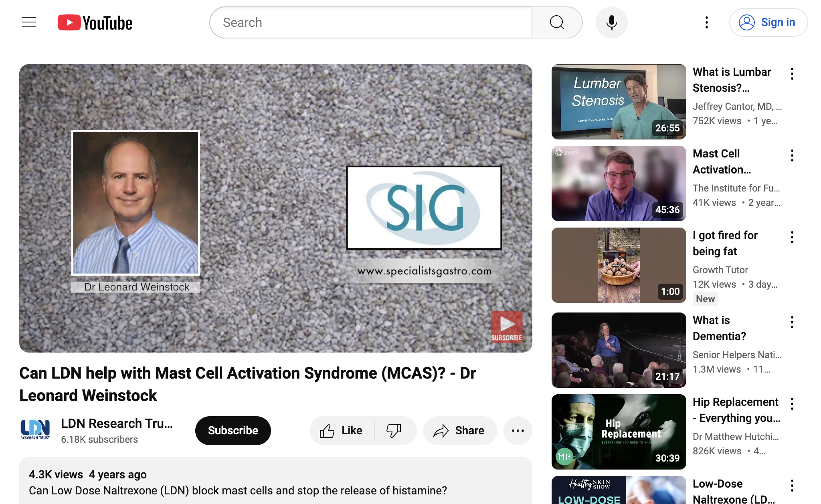Viewport: 821px width, 504px height.
Task: Open 'What is Dementia?' video title
Action: coord(719,328)
